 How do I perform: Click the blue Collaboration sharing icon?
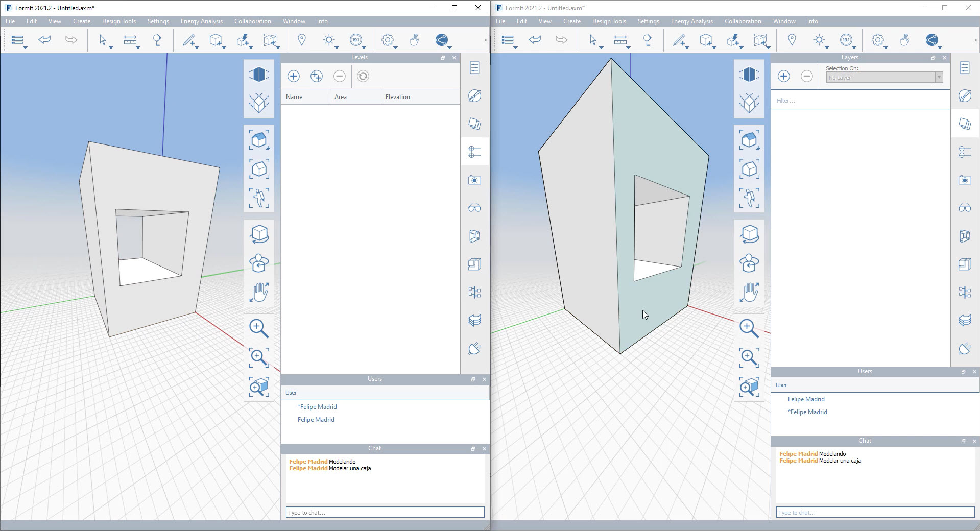click(x=441, y=40)
